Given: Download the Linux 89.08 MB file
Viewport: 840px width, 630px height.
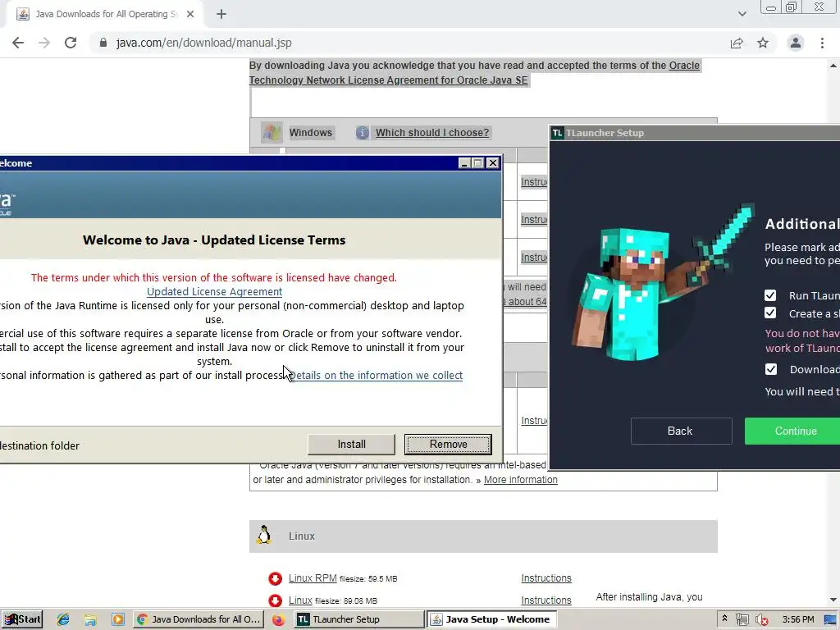Looking at the screenshot, I should [300, 600].
